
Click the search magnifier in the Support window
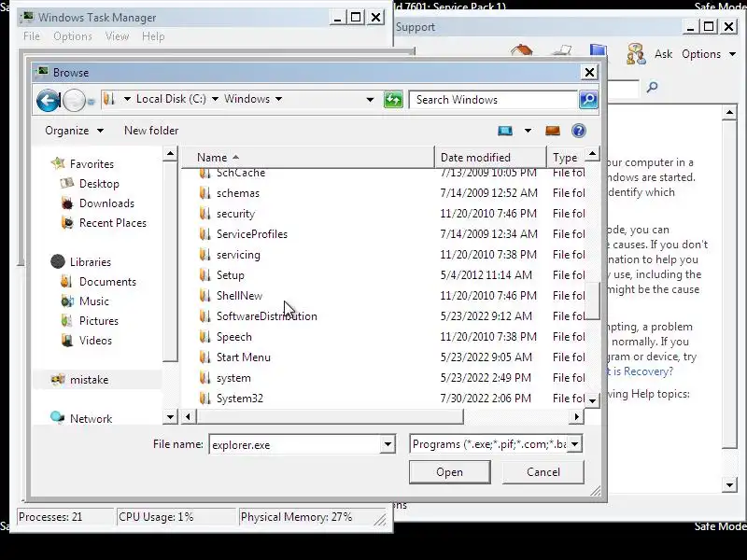tap(652, 87)
